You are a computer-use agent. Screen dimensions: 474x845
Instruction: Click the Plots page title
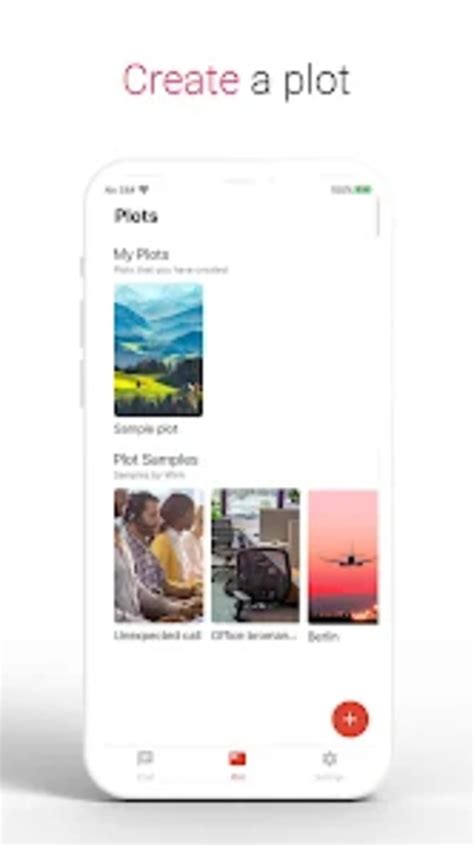[x=136, y=216]
